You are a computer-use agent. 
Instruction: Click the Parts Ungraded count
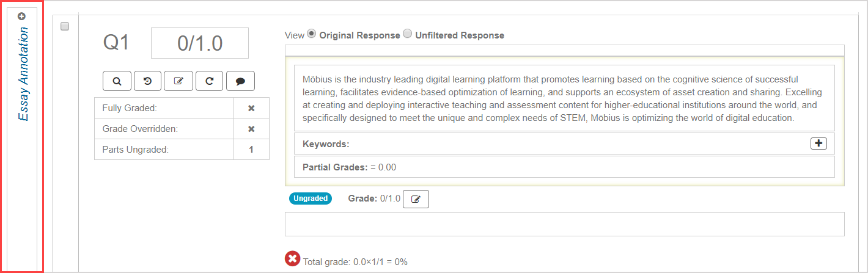251,149
